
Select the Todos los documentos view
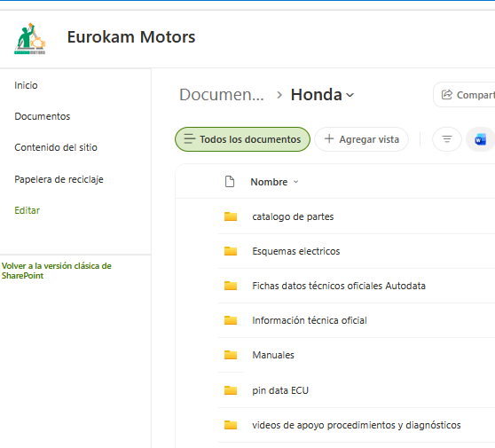[x=242, y=139]
